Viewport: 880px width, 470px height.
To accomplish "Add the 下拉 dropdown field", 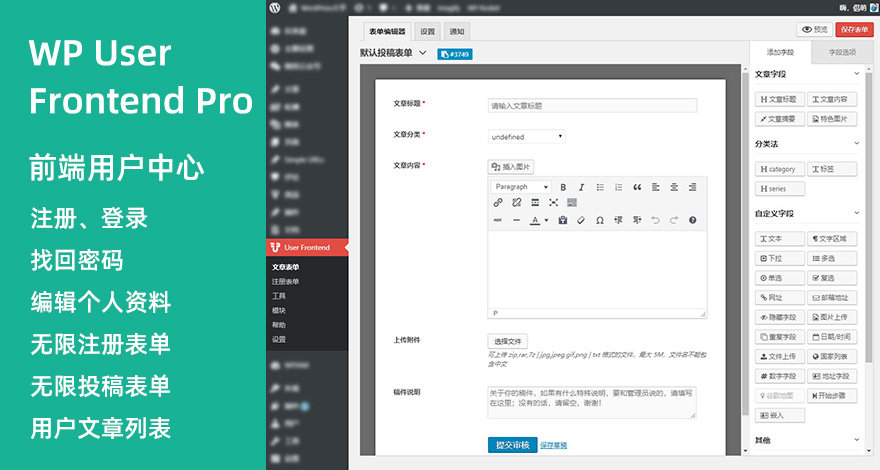I will pos(780,258).
